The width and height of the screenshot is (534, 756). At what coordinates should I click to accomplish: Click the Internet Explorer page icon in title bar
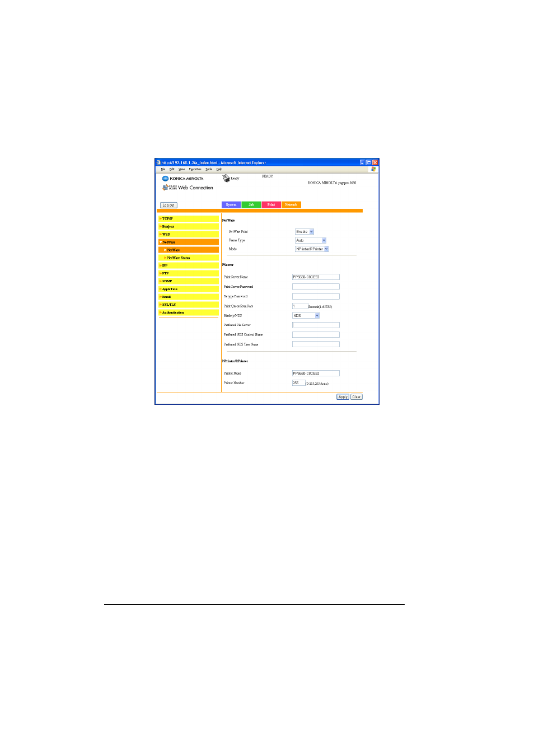(158, 162)
